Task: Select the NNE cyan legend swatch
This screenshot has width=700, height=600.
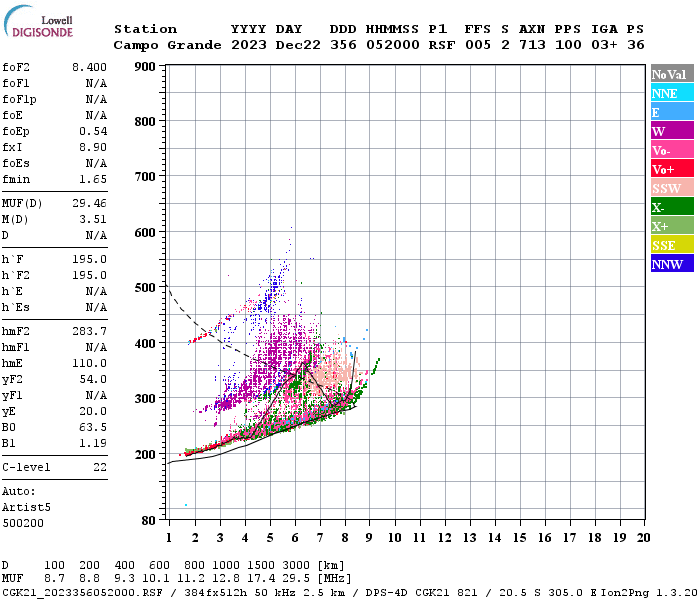Action: pyautogui.click(x=672, y=93)
